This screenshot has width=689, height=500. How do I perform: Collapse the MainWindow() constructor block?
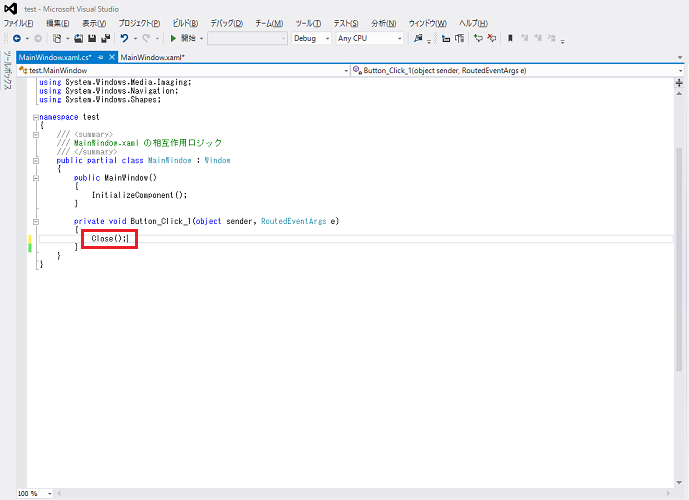[36, 178]
